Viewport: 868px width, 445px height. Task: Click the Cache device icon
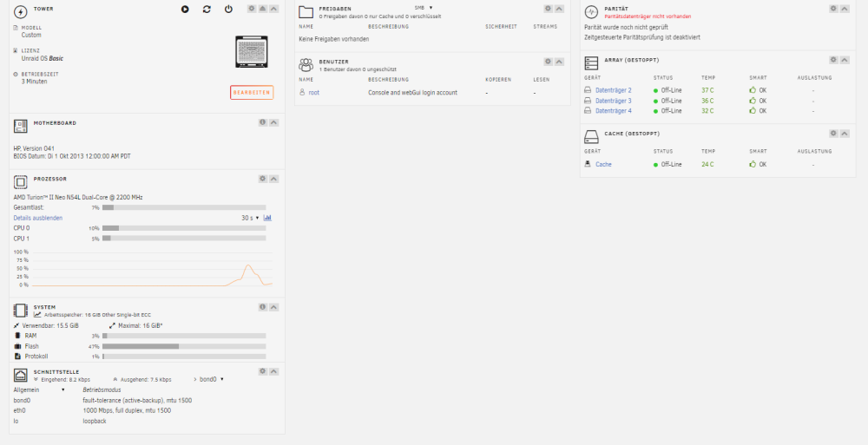coord(588,164)
